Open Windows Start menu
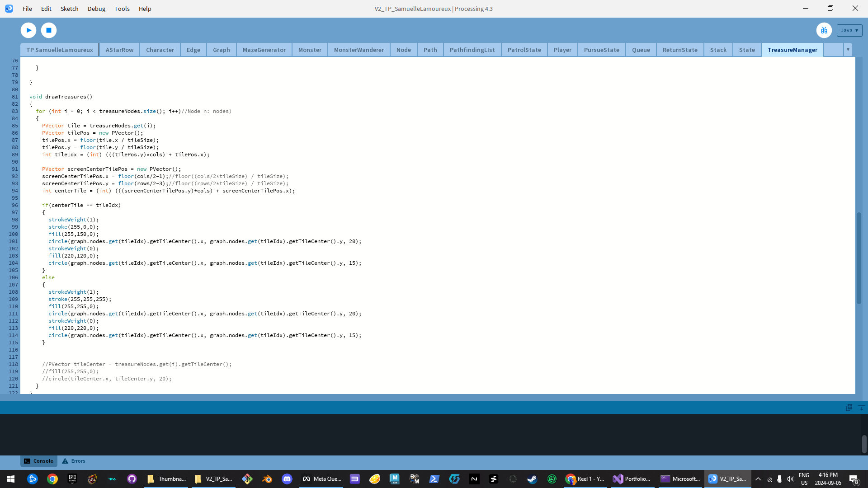Viewport: 868px width, 488px height. tap(11, 479)
